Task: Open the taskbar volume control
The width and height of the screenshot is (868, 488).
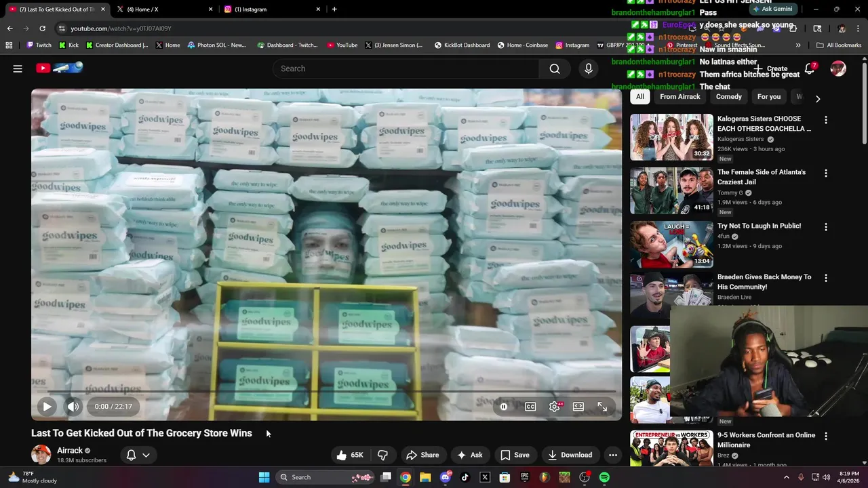Action: (x=826, y=477)
